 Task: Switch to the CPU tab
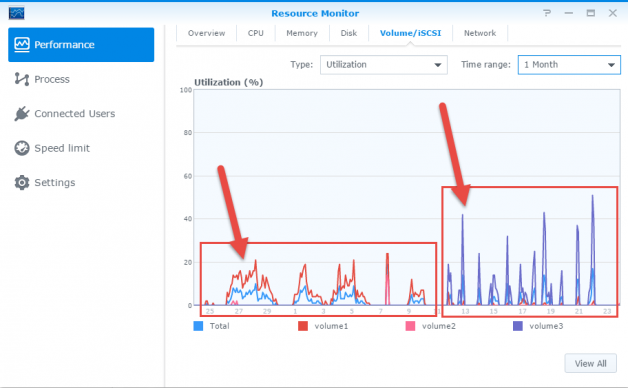coord(256,33)
